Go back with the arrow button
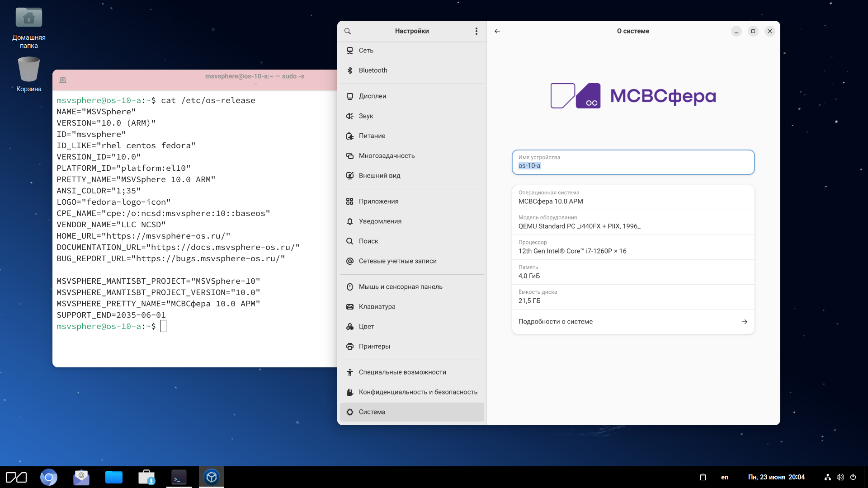The image size is (868, 488). (497, 31)
